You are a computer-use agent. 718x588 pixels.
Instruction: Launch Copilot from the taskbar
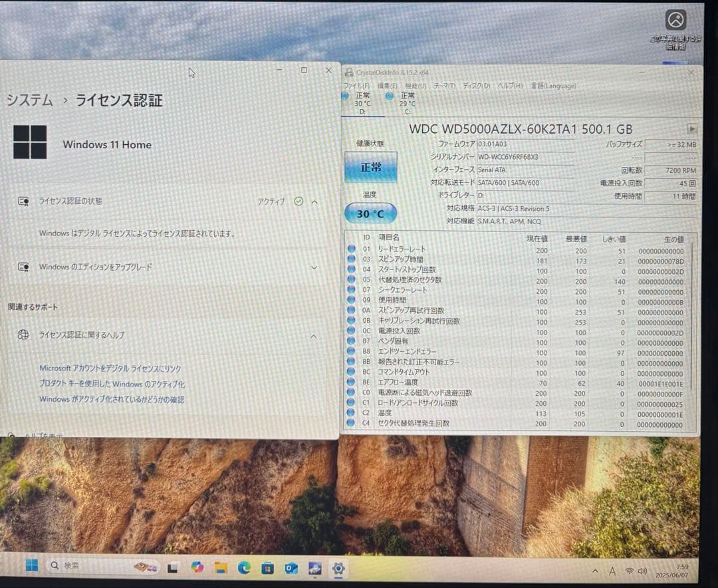click(197, 567)
